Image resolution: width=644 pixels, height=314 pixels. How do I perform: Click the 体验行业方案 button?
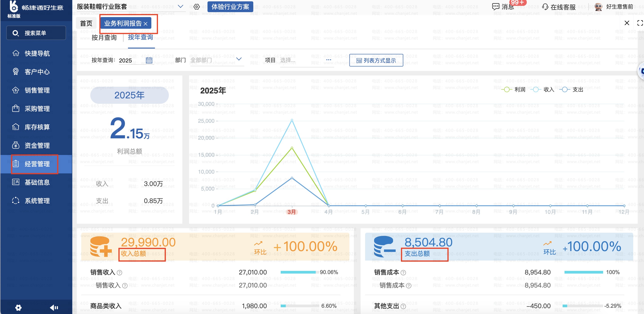pos(230,7)
